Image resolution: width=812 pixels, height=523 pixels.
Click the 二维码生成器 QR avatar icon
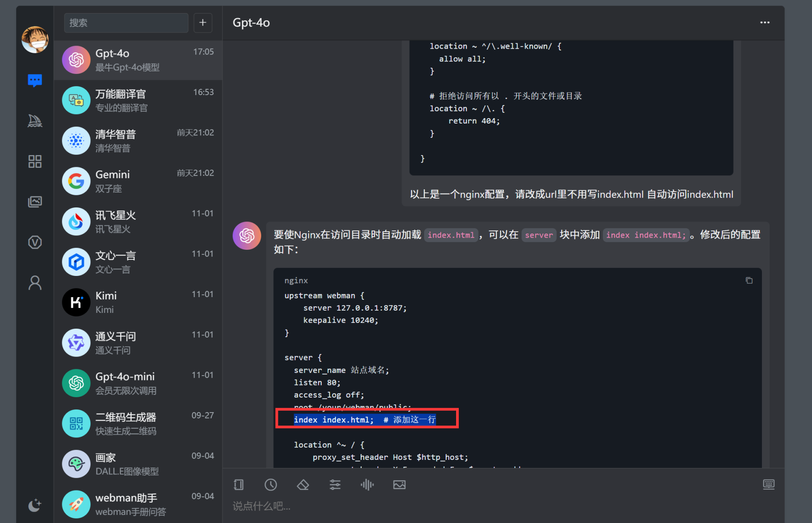(76, 423)
